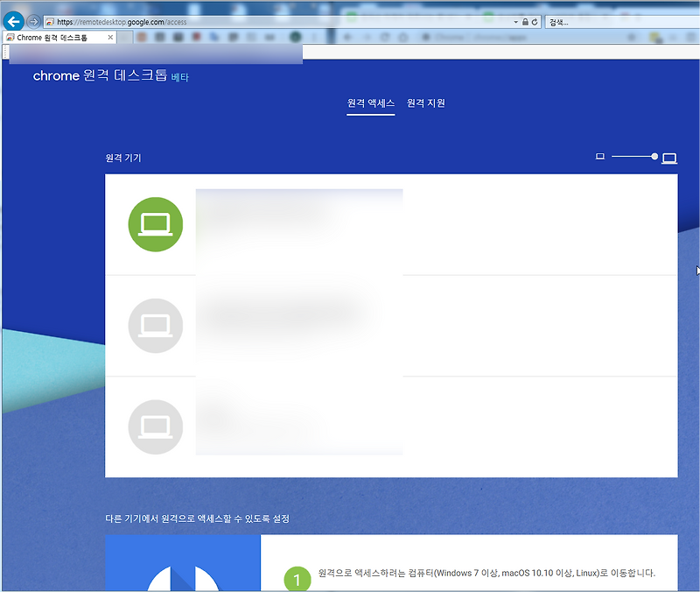Click the 원격 기기 section heading
This screenshot has height=592, width=700.
(x=123, y=158)
